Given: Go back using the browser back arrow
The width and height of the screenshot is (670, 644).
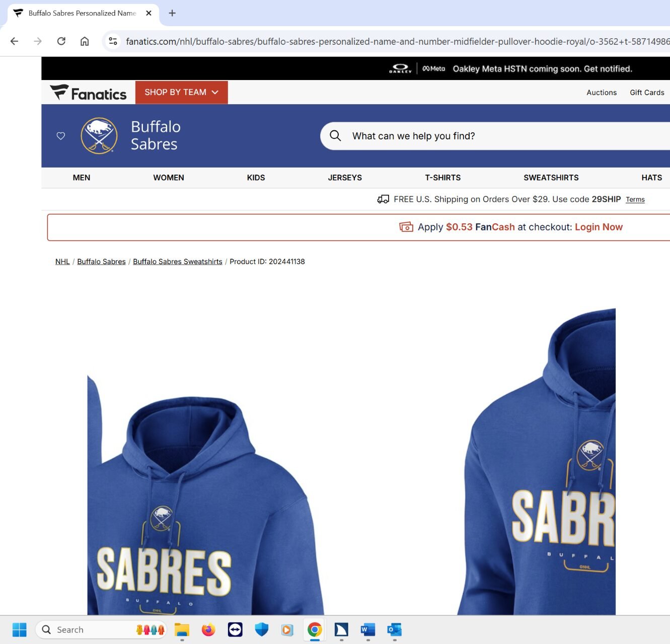Looking at the screenshot, I should click(x=15, y=41).
